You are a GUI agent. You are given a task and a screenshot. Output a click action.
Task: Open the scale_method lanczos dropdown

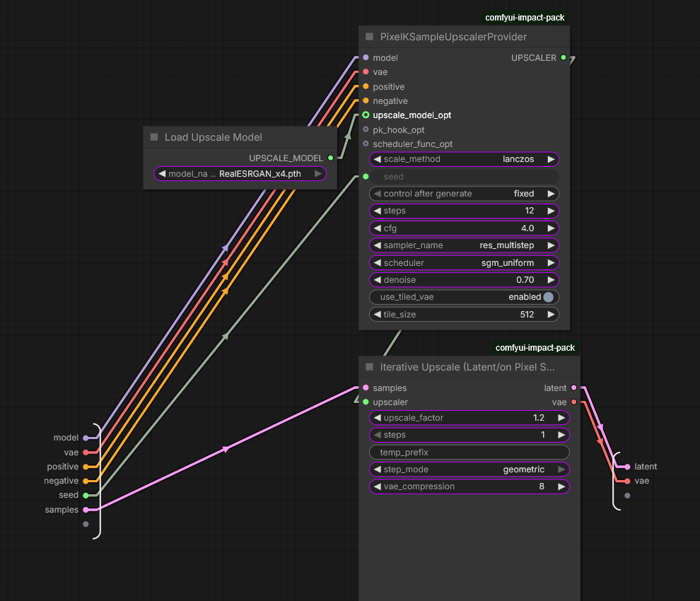pyautogui.click(x=464, y=159)
